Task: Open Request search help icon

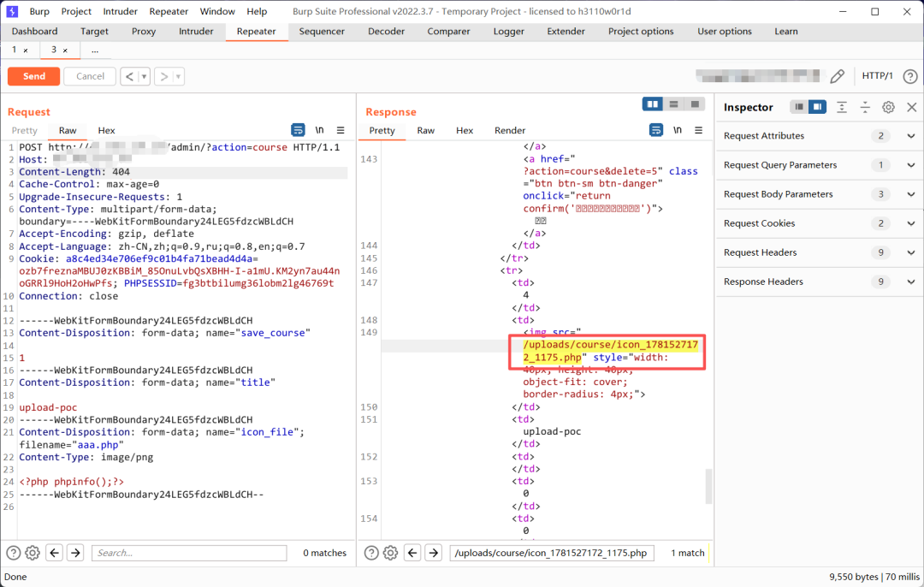Action: click(13, 553)
